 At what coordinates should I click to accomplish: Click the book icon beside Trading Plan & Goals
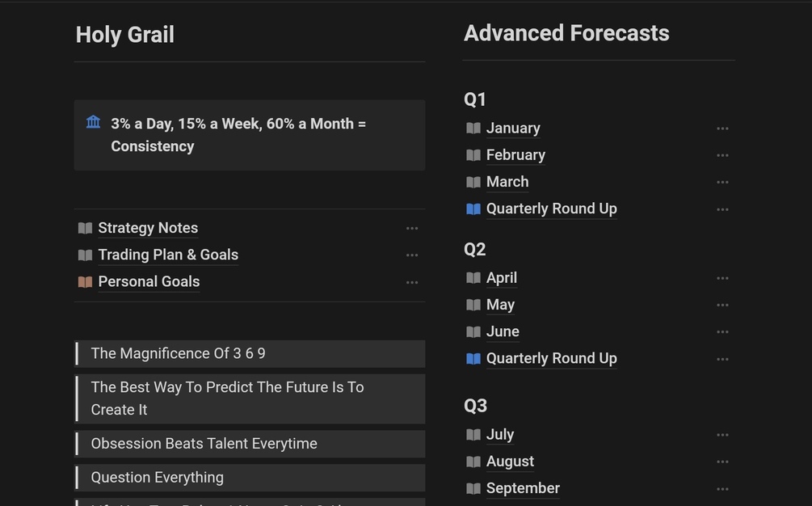85,255
